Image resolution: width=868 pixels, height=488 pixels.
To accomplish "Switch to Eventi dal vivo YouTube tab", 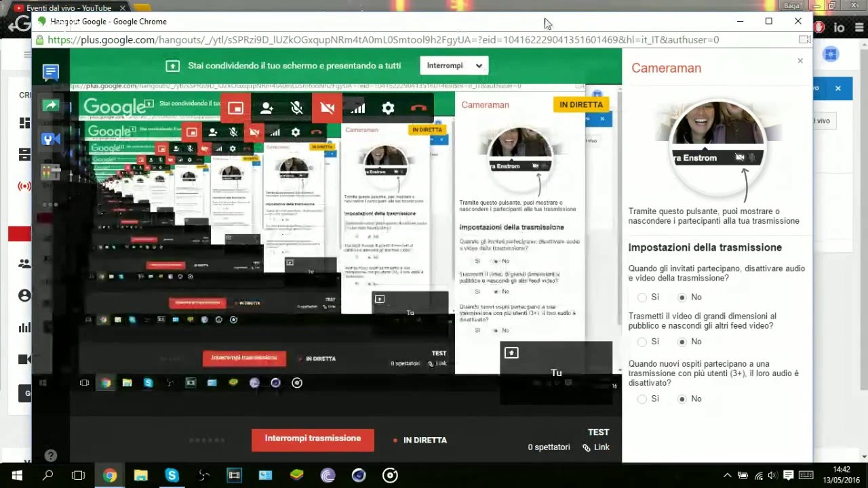I will [68, 7].
